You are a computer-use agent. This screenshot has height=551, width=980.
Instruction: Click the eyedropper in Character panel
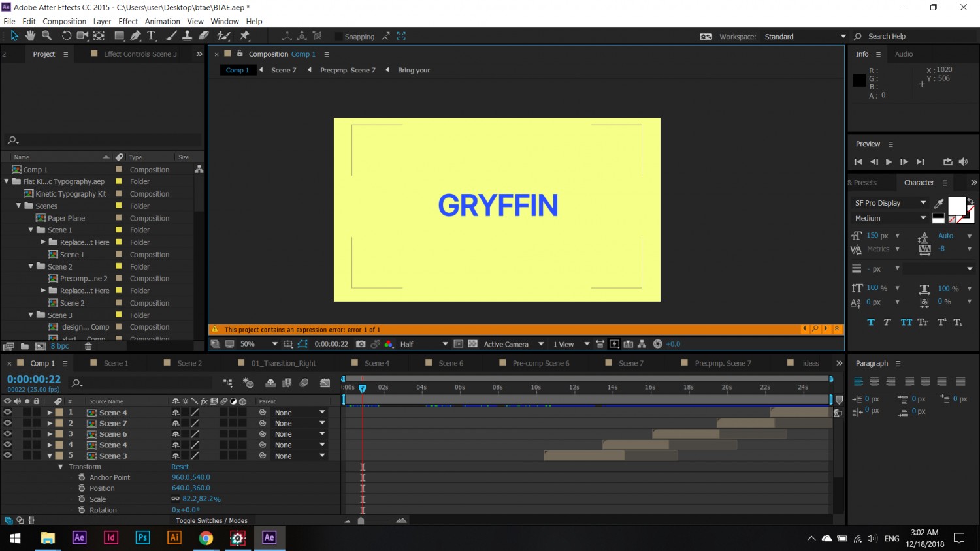point(939,203)
